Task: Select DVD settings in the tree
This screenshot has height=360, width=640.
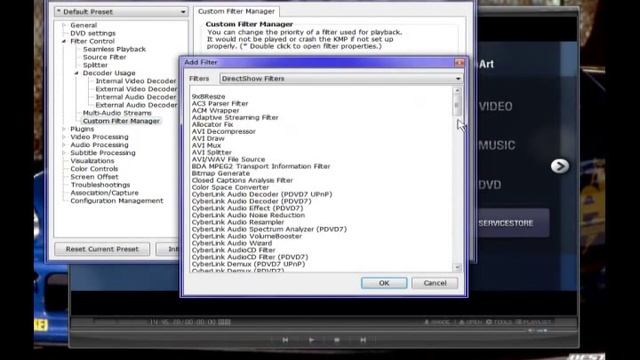Action: tap(93, 33)
